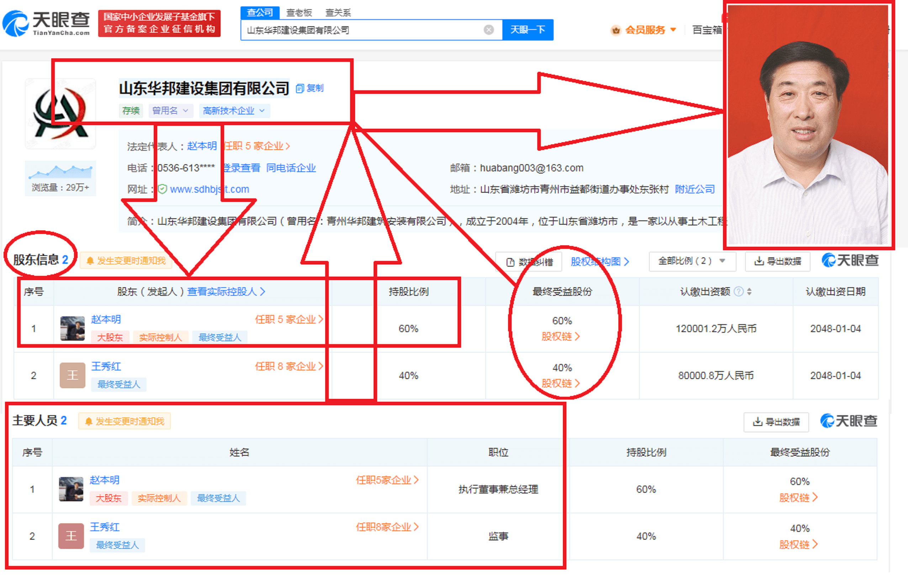
Task: Click 120001.2万人民币 capital amount cell
Action: (716, 328)
